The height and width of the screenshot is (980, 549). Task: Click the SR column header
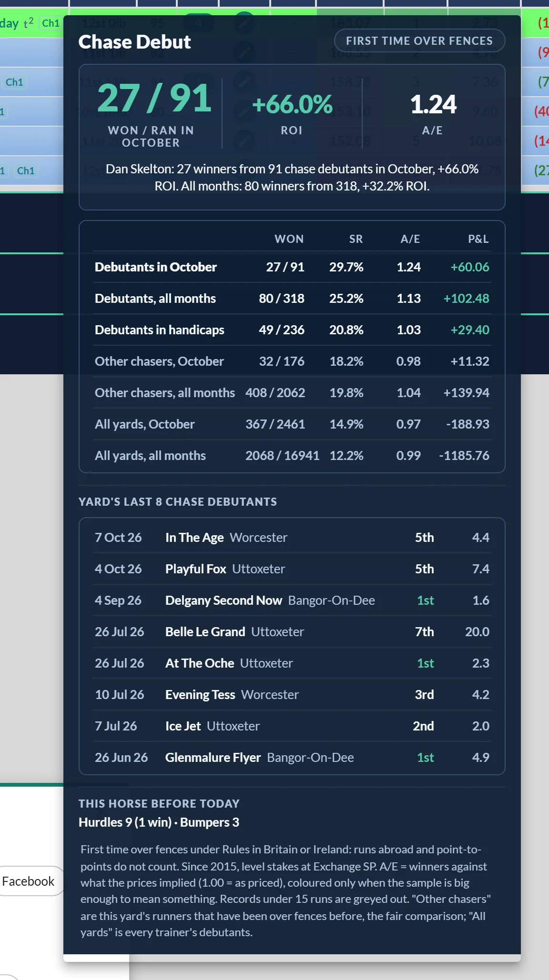click(356, 239)
